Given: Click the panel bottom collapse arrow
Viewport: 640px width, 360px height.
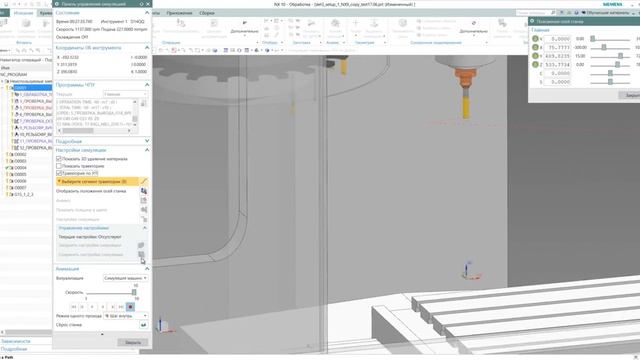Looking at the screenshot, I should [x=102, y=334].
